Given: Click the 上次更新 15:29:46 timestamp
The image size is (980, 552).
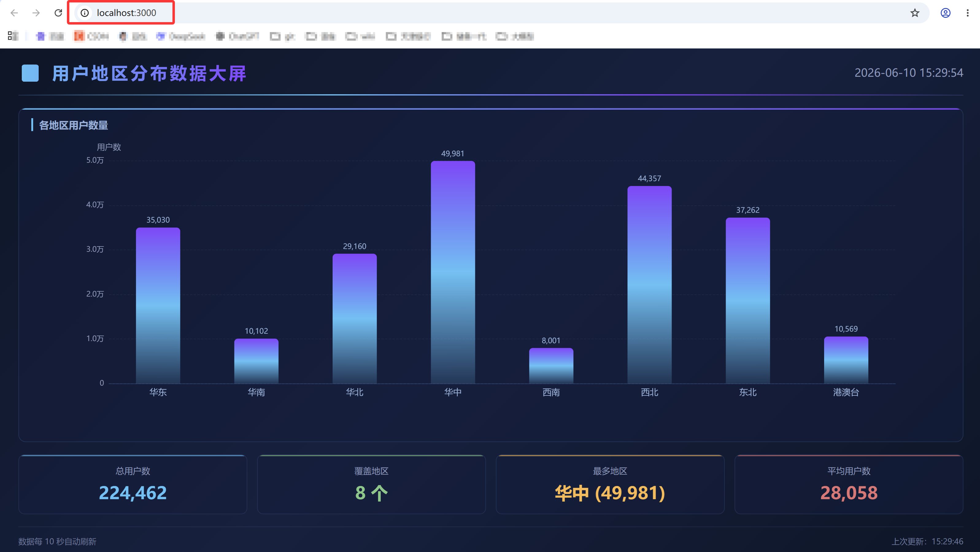Looking at the screenshot, I should coord(927,541).
